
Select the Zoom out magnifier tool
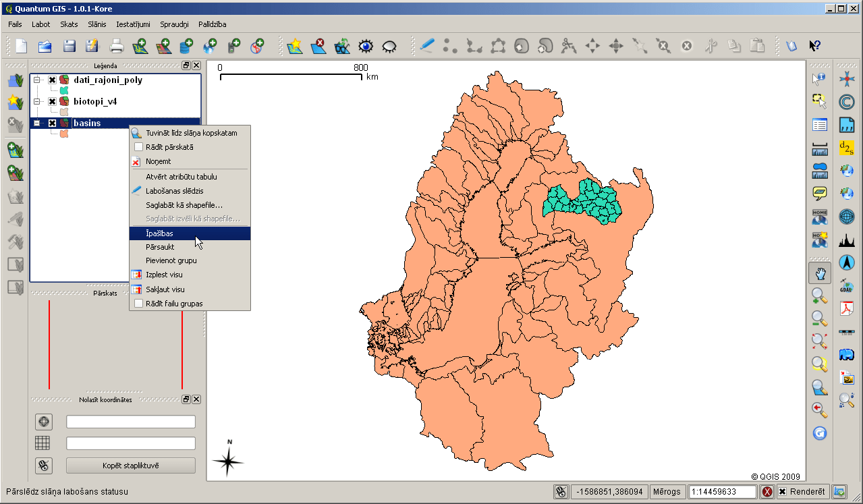[819, 318]
